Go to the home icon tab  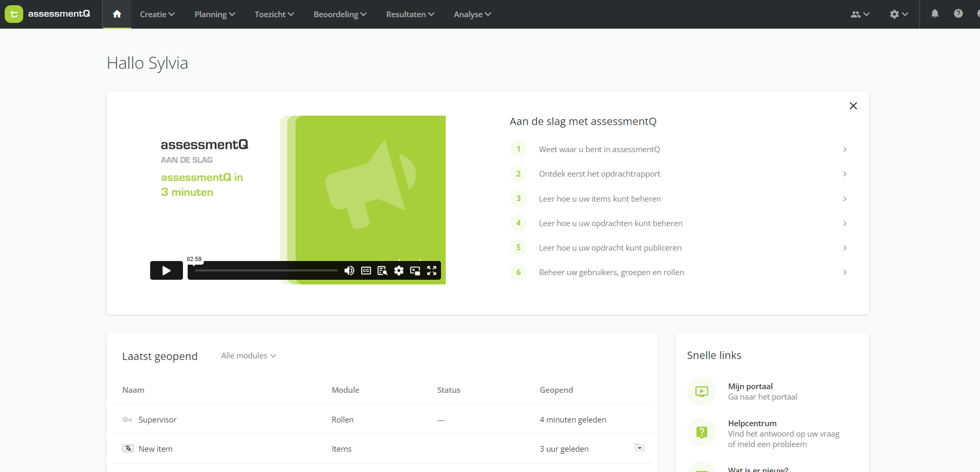tap(117, 14)
